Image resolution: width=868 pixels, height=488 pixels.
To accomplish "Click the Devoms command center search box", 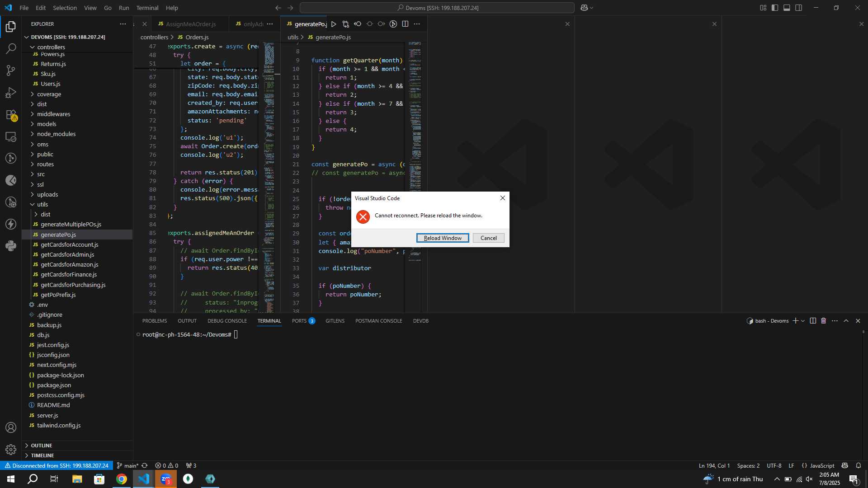I will point(437,8).
